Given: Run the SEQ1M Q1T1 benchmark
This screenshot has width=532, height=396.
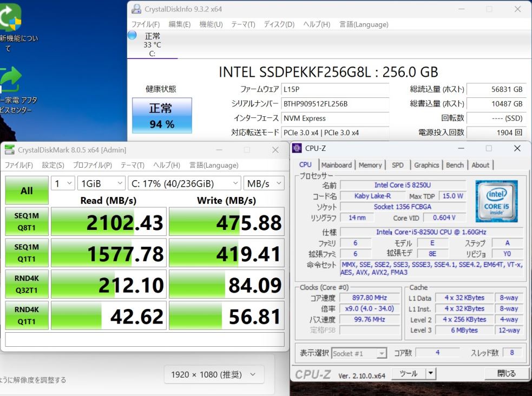Looking at the screenshot, I should point(27,253).
